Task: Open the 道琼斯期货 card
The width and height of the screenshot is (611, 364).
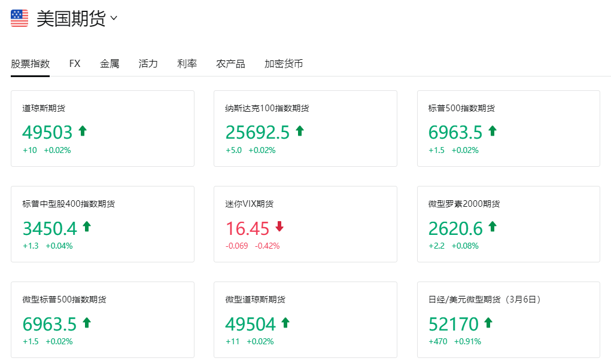Action: click(102, 128)
